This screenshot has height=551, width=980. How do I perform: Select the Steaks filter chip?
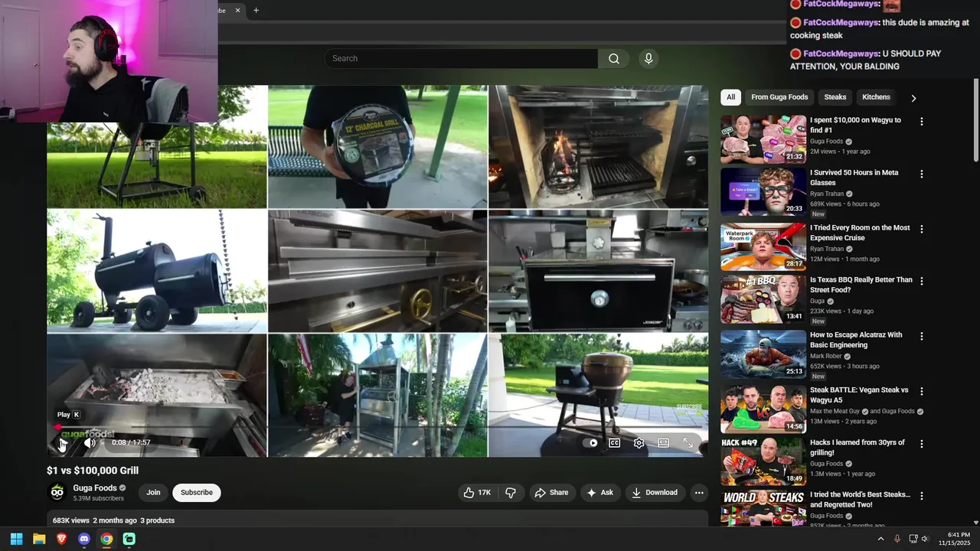pos(835,97)
